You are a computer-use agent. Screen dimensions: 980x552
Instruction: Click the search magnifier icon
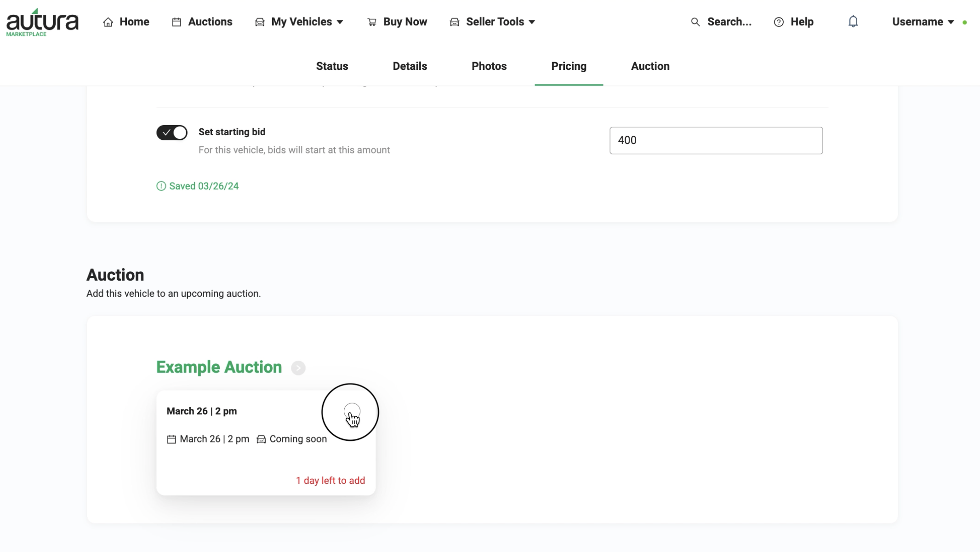[x=695, y=22]
